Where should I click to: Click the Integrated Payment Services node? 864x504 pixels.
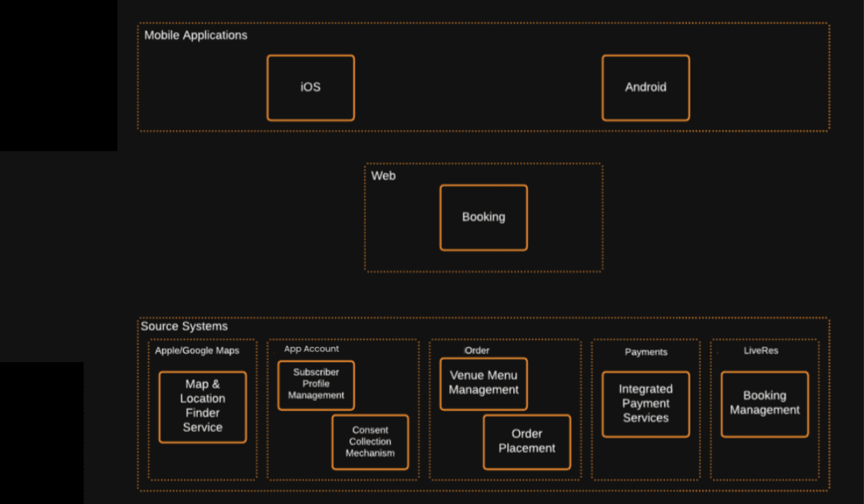click(x=645, y=403)
